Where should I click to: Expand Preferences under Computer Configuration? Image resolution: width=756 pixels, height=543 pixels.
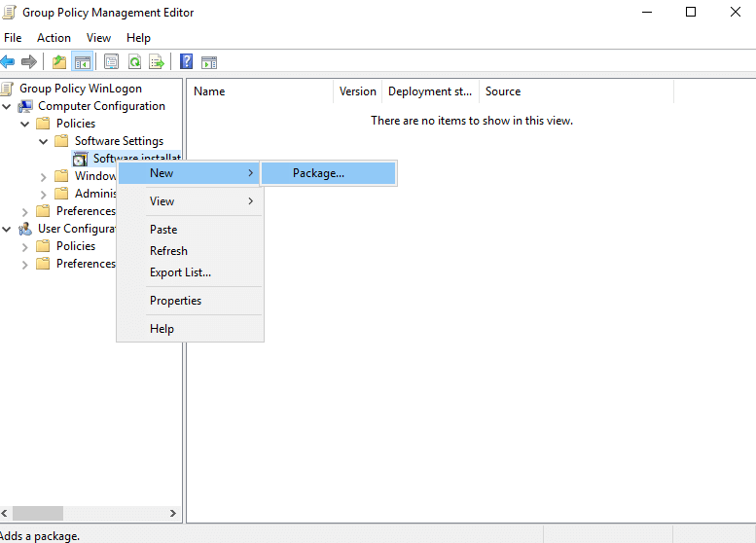[x=25, y=211]
